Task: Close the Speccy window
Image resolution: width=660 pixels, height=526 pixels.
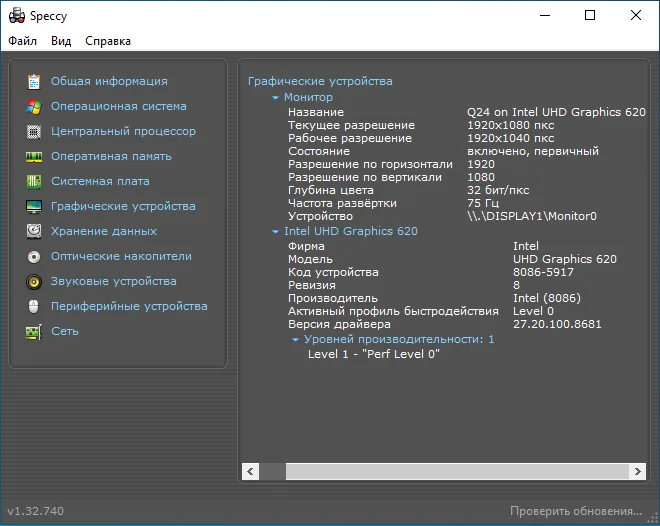Action: point(636,16)
